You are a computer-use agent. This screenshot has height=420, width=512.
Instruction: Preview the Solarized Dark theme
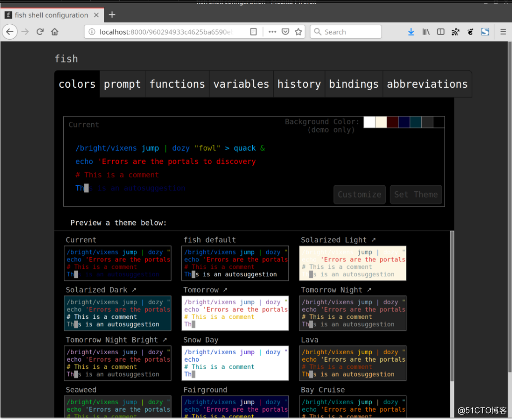117,314
